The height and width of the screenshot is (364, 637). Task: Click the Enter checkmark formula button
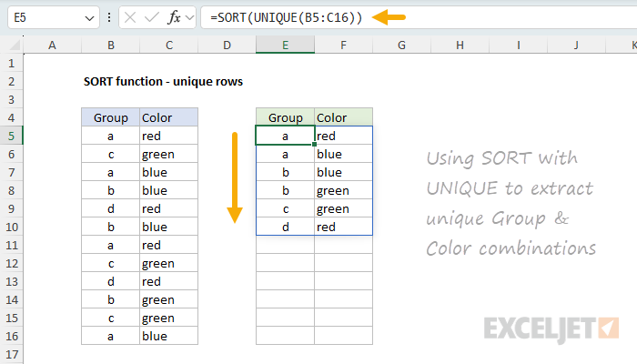(x=152, y=17)
